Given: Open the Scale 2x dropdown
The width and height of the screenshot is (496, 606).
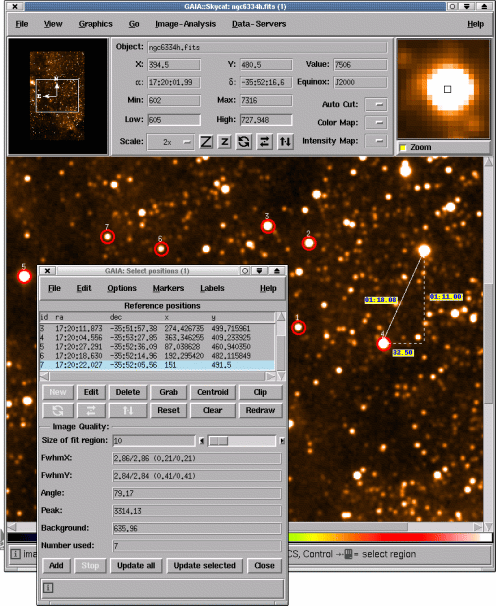Looking at the screenshot, I should (x=170, y=142).
